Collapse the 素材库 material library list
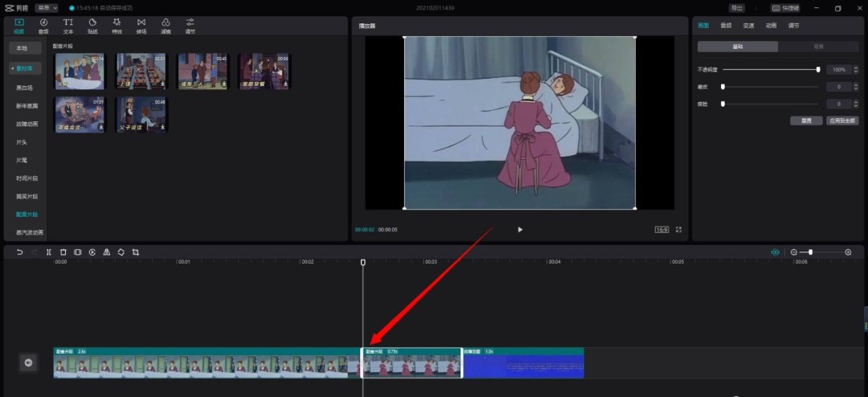This screenshot has height=397, width=868. [24, 68]
